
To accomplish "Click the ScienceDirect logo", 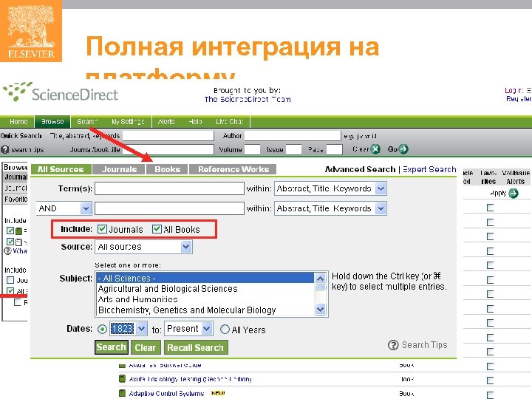I will click(x=61, y=92).
